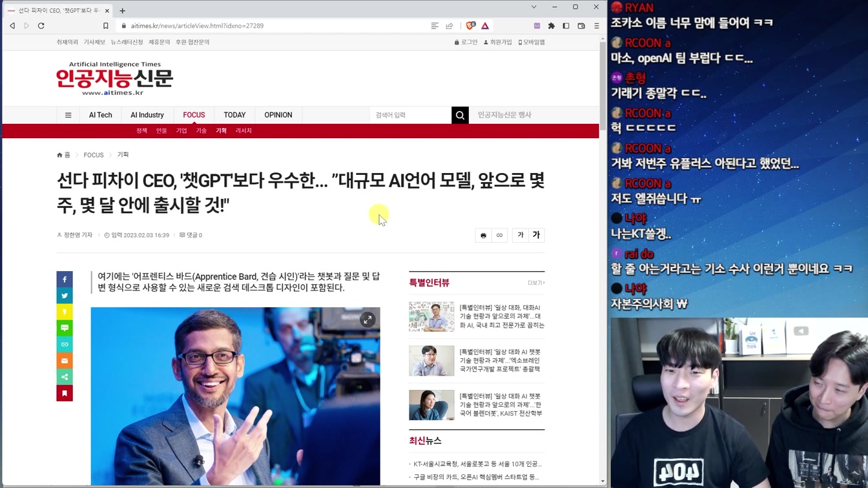Click reporter name 정한영 기자

coord(75,235)
